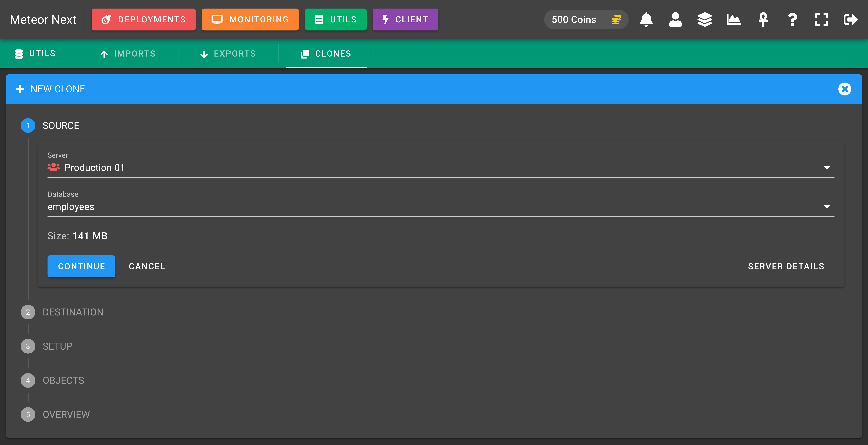868x445 pixels.
Task: Switch to the Exports tab
Action: pos(228,54)
